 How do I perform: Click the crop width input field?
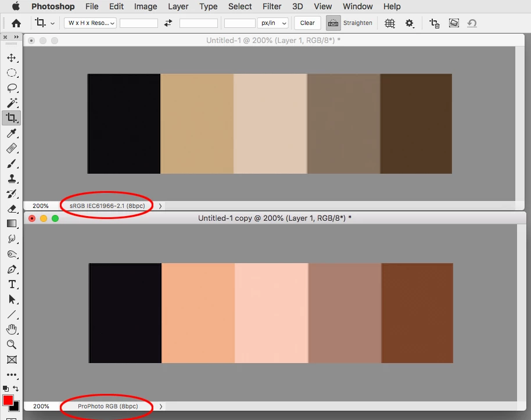[139, 23]
